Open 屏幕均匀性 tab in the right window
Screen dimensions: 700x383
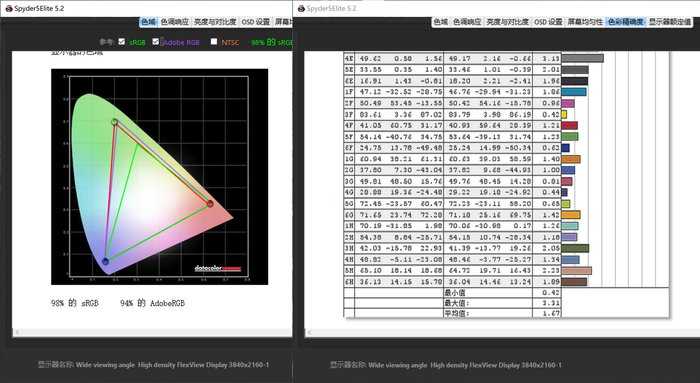pos(585,22)
